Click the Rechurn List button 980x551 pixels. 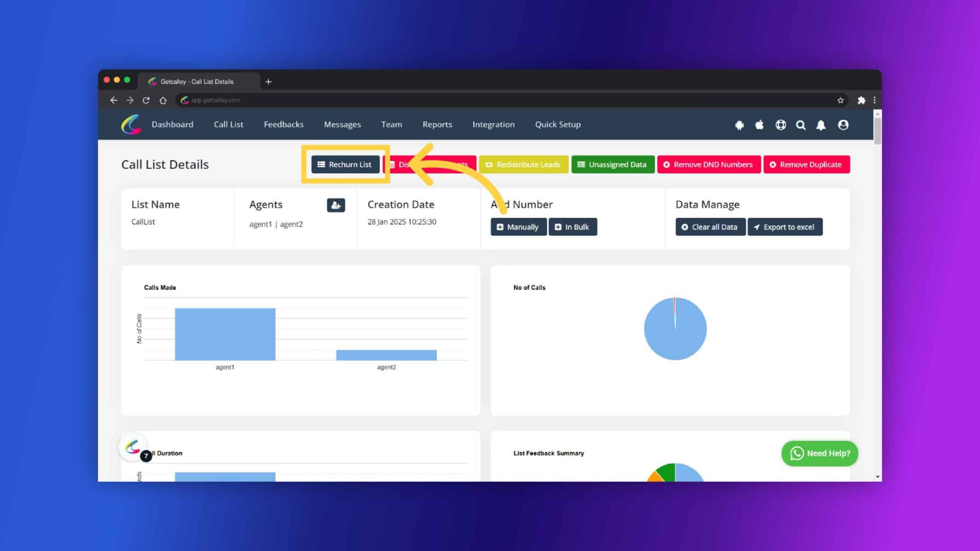pos(345,164)
